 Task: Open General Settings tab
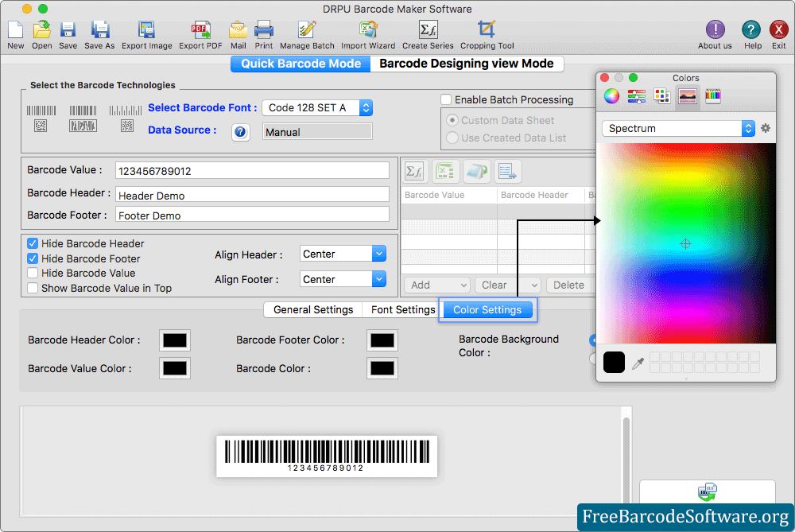click(313, 310)
